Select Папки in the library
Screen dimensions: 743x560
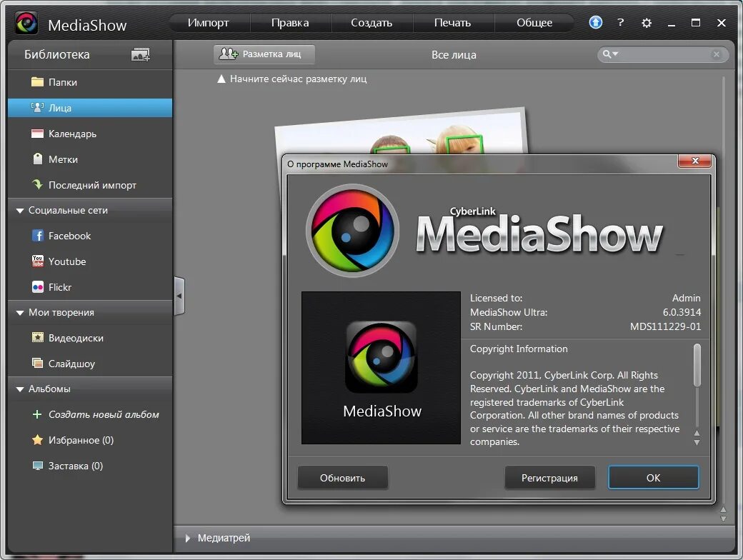90,82
